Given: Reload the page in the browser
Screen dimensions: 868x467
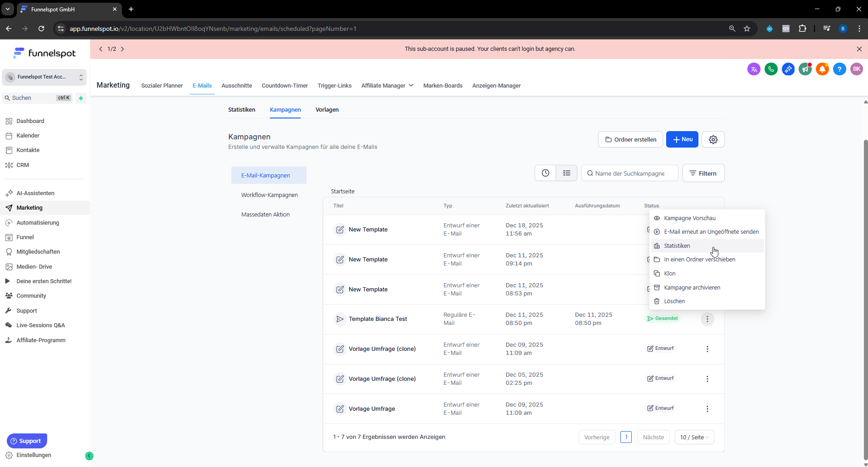Looking at the screenshot, I should [41, 29].
